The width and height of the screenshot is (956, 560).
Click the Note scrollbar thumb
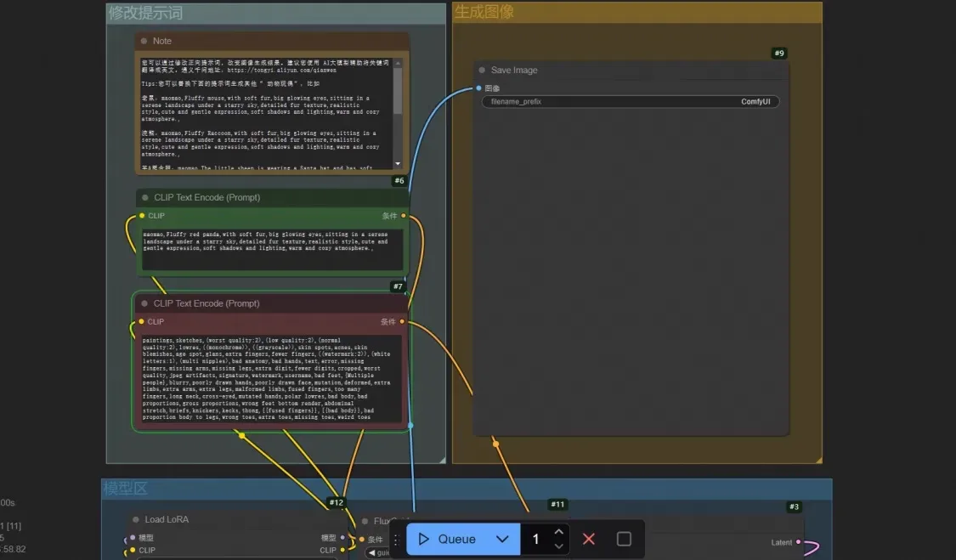click(399, 91)
